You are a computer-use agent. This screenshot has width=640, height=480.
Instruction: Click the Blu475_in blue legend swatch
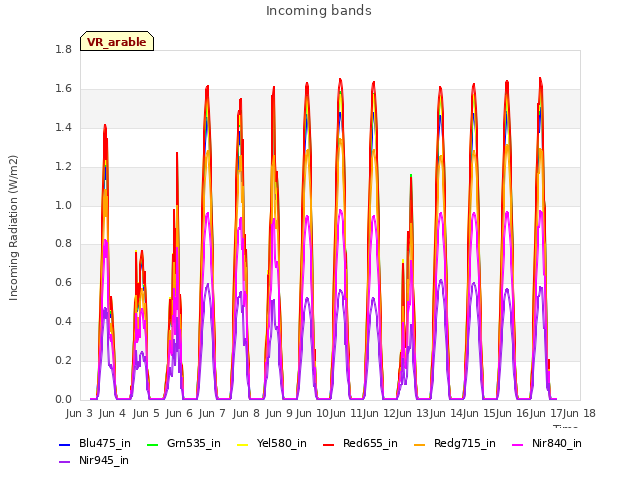pyautogui.click(x=64, y=444)
